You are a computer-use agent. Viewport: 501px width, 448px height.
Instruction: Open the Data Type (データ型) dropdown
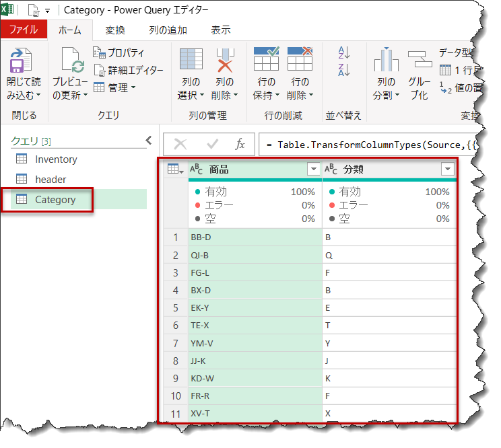457,52
